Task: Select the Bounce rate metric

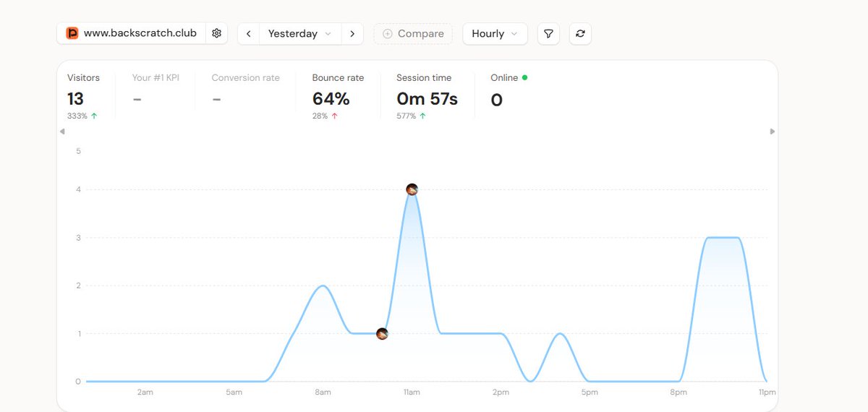Action: 338,77
